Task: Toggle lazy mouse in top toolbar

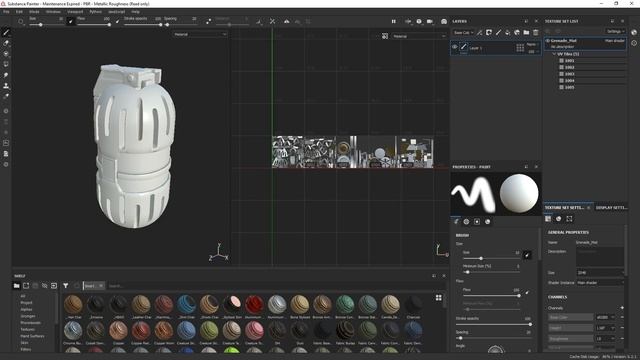Action: point(209,21)
